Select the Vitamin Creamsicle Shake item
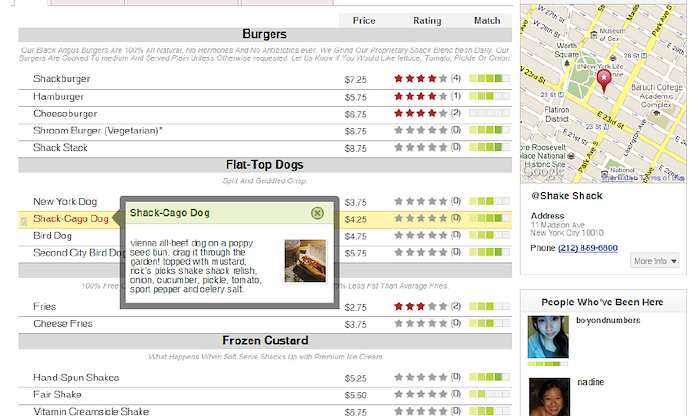 [91, 411]
